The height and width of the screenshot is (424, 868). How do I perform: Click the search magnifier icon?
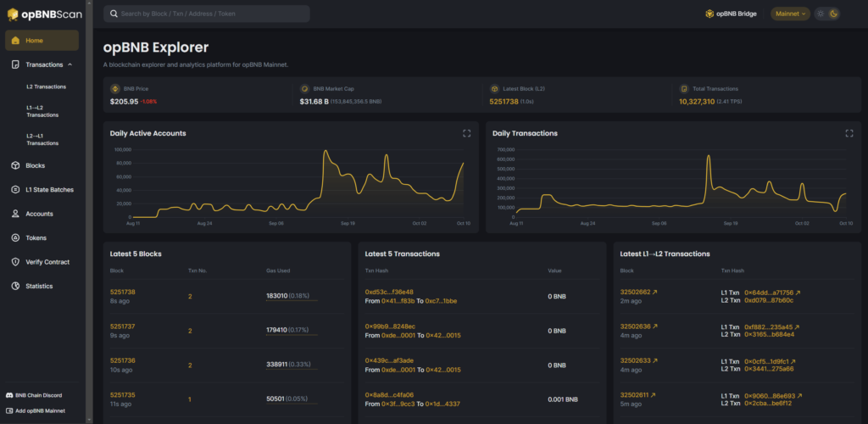(114, 14)
